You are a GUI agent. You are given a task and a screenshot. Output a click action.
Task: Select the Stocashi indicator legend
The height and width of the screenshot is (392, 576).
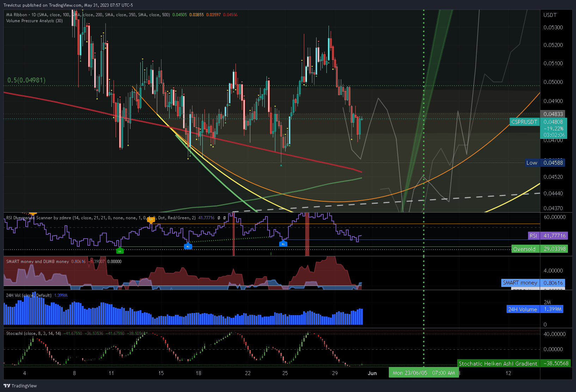(x=33, y=333)
